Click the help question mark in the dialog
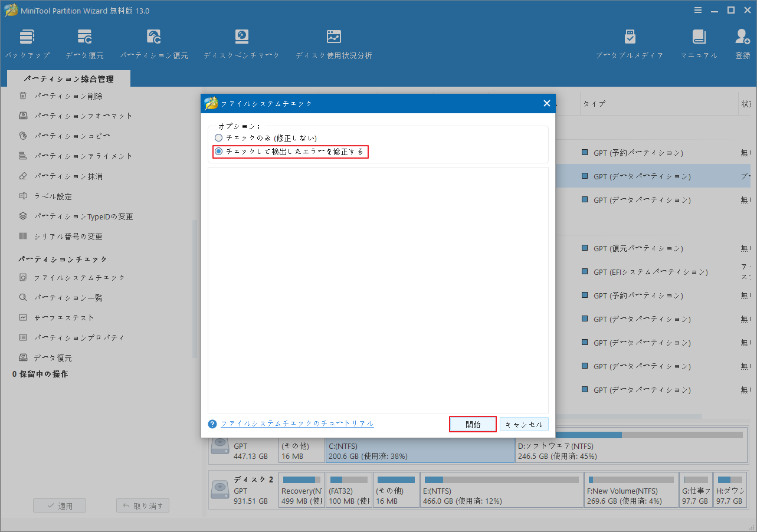757x532 pixels. point(212,423)
